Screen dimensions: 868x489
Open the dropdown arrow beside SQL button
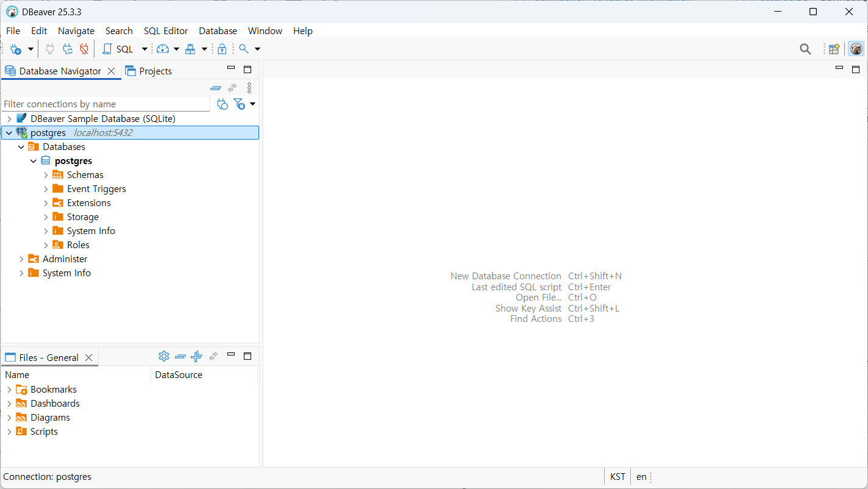click(144, 49)
